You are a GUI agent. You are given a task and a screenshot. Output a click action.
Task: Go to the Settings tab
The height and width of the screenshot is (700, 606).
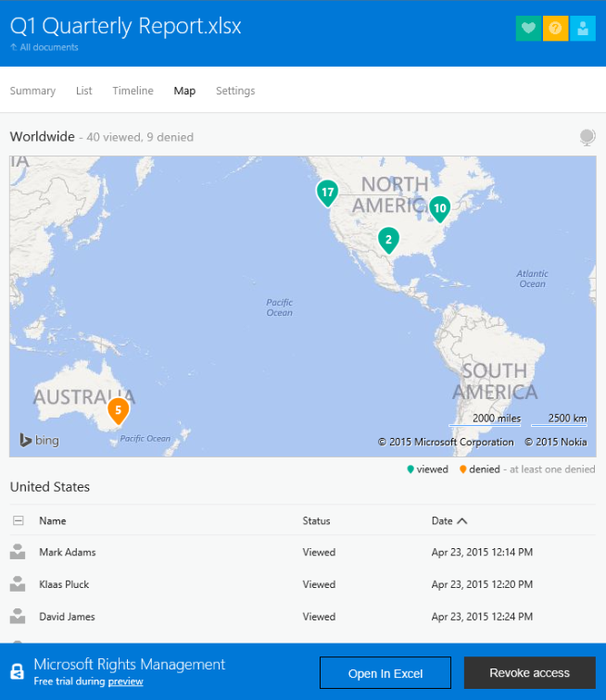tap(235, 91)
